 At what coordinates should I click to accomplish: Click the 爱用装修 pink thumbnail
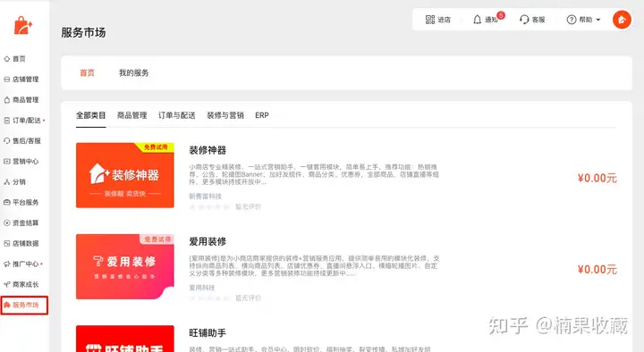click(x=125, y=266)
